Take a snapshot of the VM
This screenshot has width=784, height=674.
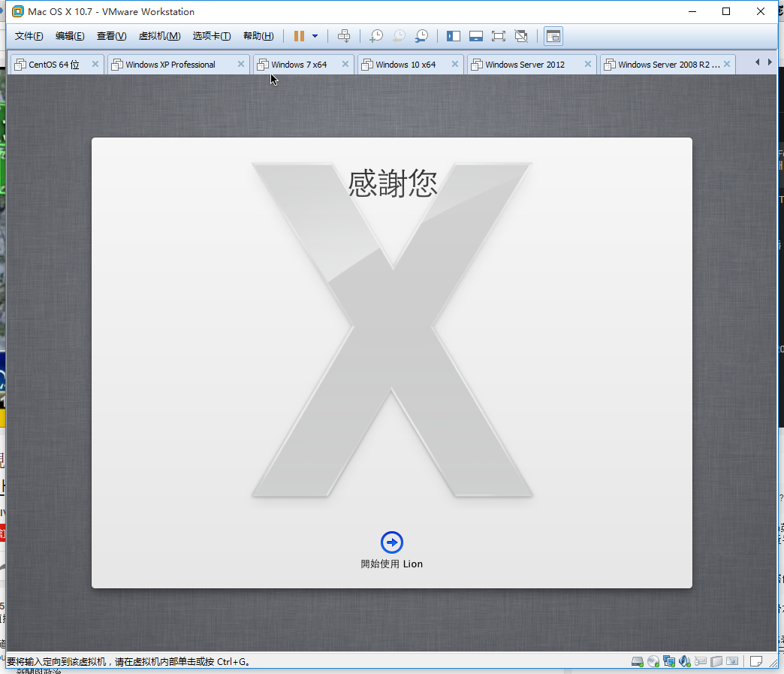coord(376,36)
